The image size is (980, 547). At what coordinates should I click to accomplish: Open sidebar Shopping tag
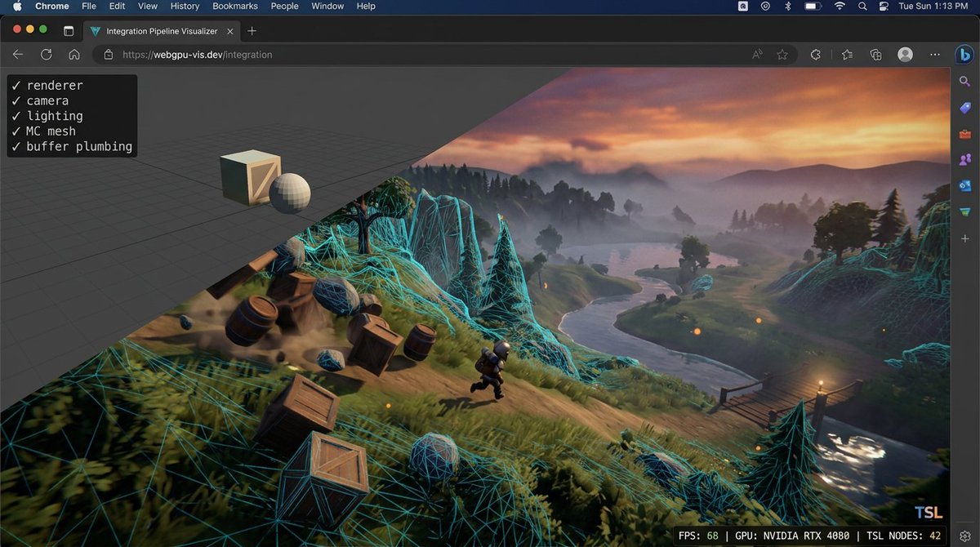[x=964, y=108]
